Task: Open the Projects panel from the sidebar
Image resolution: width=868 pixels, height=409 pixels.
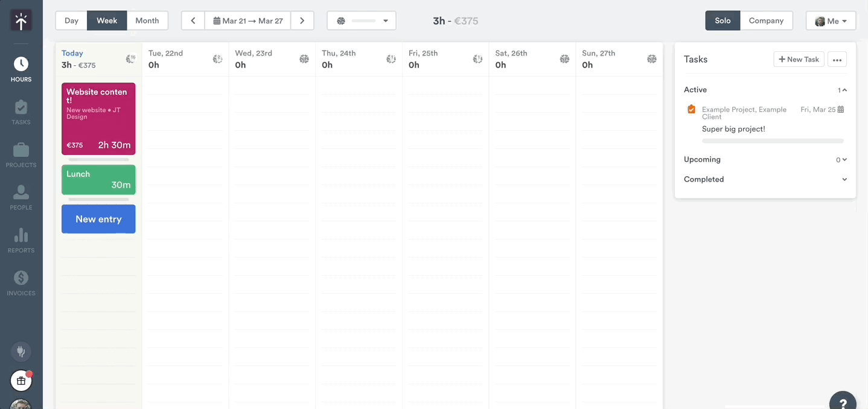Action: click(x=21, y=154)
